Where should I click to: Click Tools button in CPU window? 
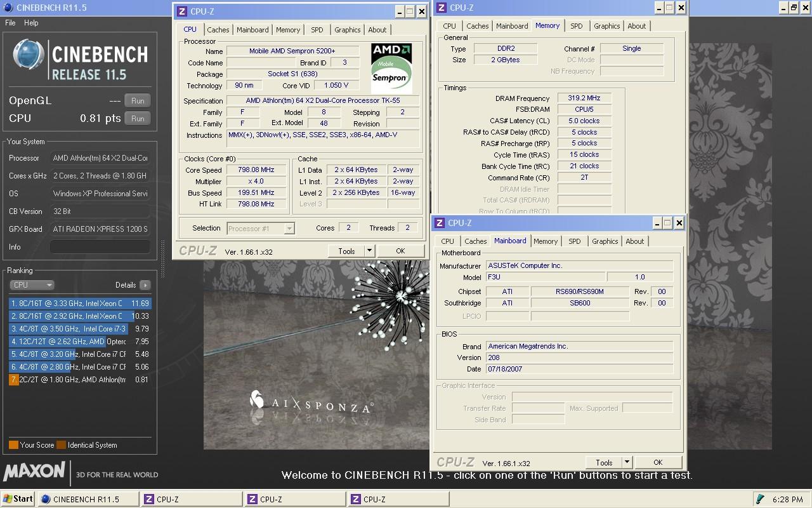(346, 251)
